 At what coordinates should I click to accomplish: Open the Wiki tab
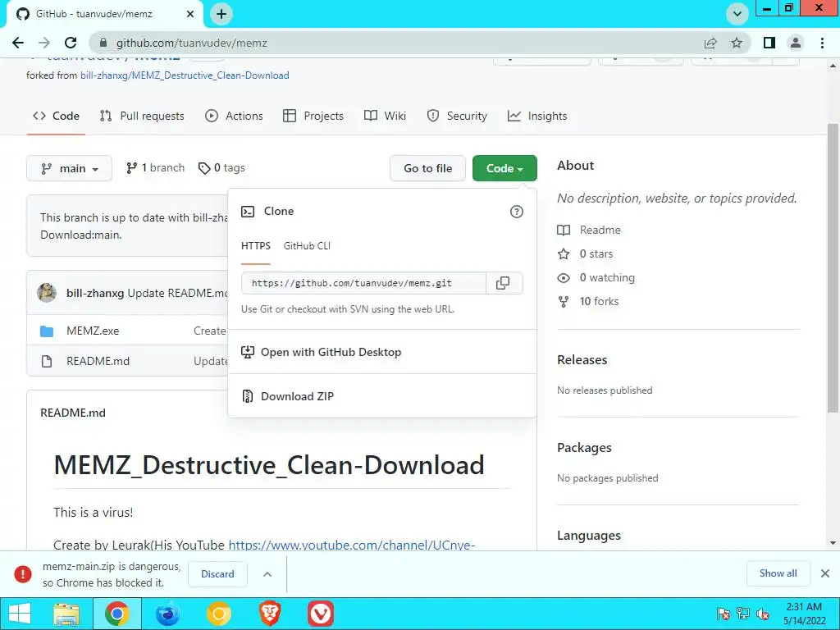386,116
